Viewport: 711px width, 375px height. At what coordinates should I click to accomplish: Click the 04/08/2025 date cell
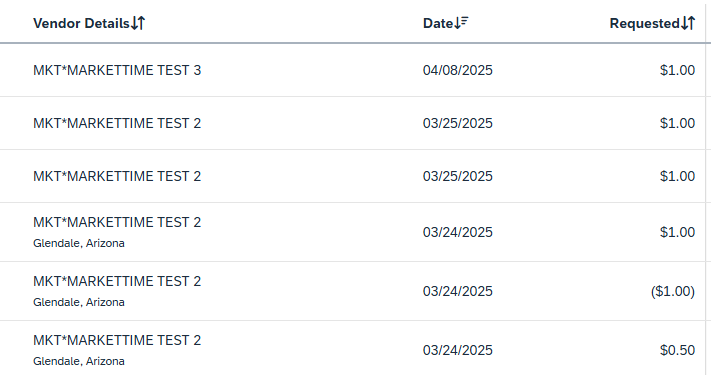pos(458,70)
